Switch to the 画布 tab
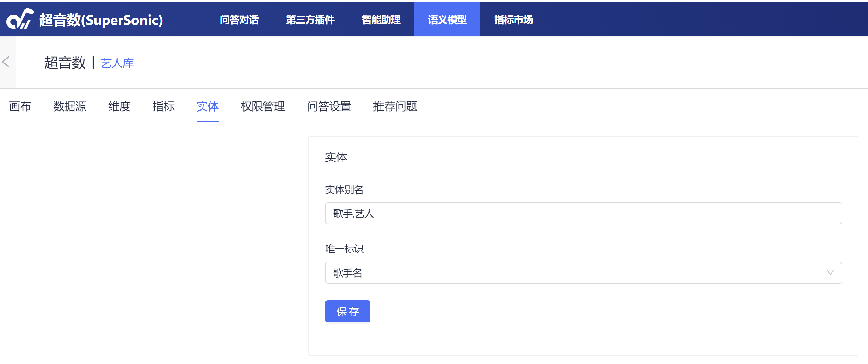This screenshot has height=364, width=868. [20, 106]
